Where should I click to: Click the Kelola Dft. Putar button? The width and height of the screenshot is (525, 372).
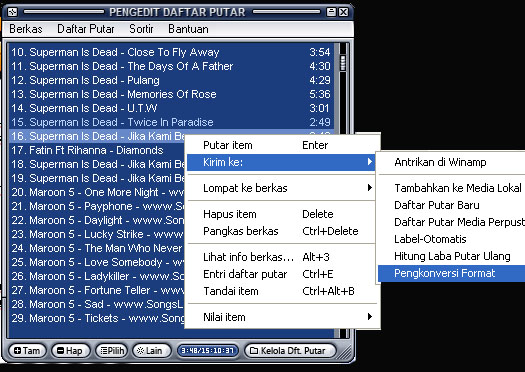(x=290, y=351)
